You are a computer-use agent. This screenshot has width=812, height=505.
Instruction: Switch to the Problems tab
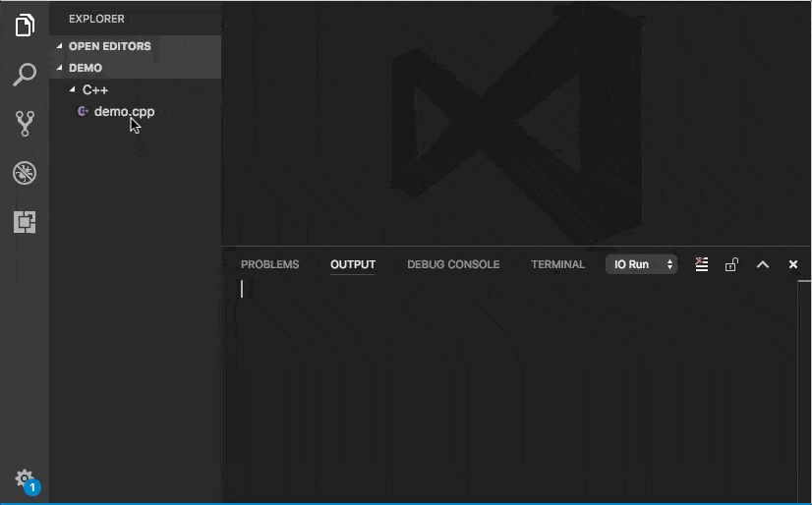pyautogui.click(x=269, y=264)
